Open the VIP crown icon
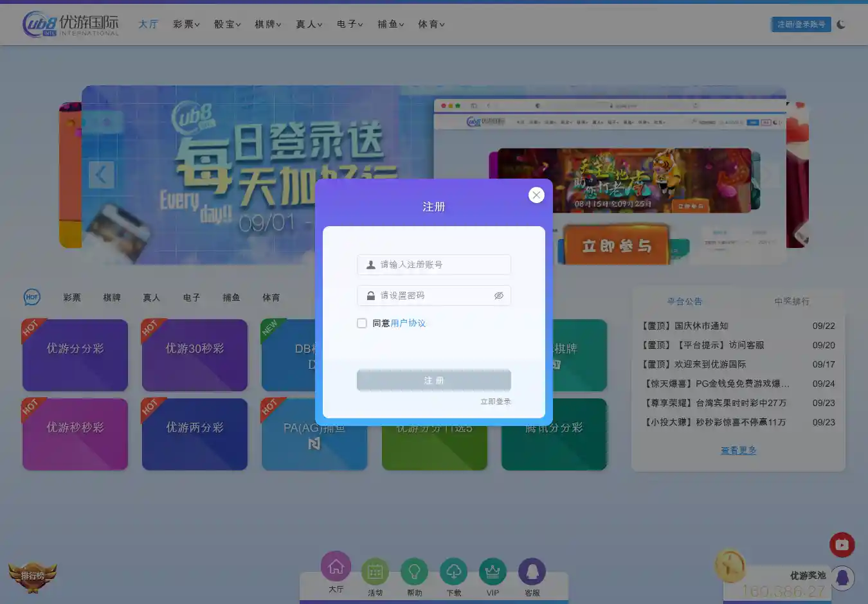868x604 pixels. [x=493, y=571]
